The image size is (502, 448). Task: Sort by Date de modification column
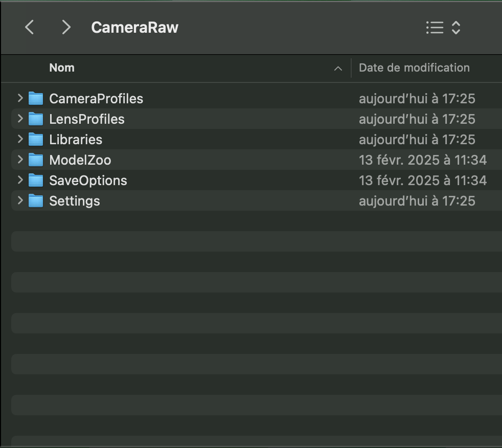[x=414, y=68]
